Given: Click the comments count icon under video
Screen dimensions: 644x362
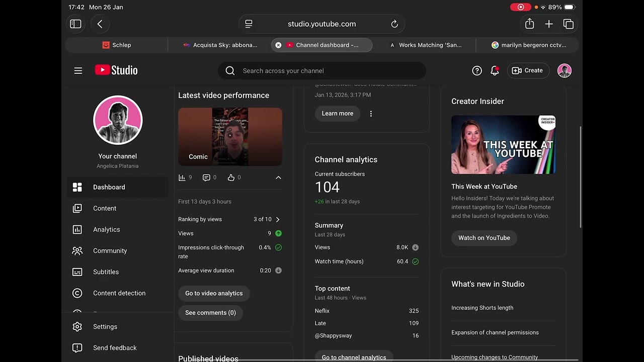Looking at the screenshot, I should click(206, 177).
